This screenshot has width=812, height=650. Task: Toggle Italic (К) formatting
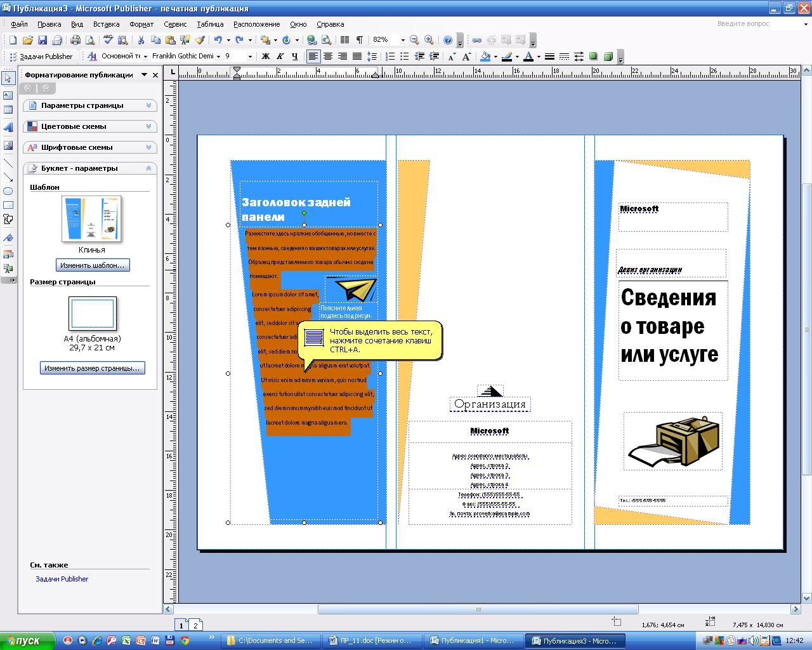(280, 56)
